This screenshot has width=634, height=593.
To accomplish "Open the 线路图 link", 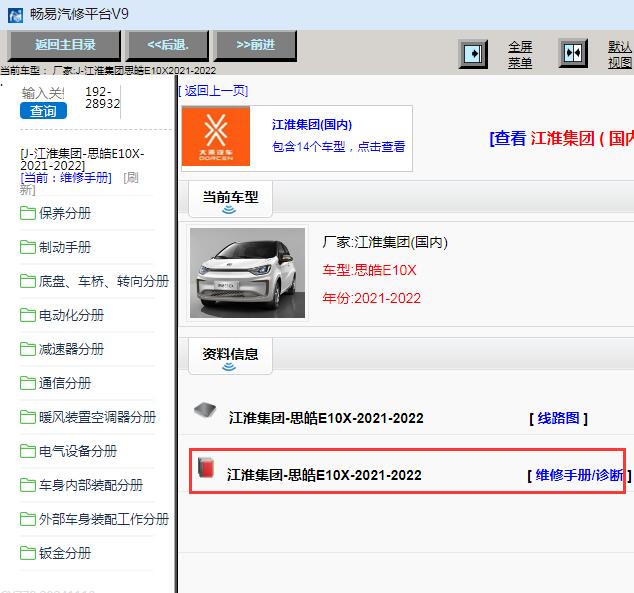I will 558,418.
